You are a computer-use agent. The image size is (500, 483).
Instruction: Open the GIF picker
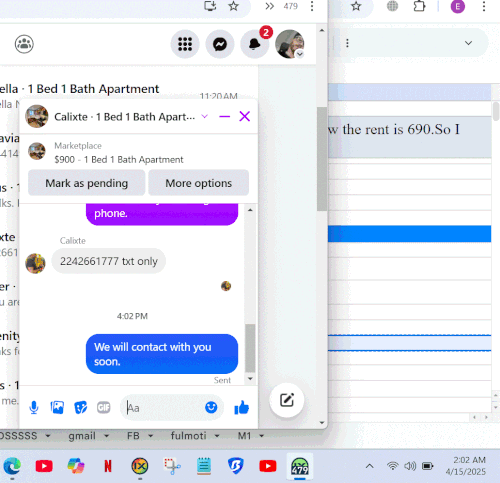coord(103,407)
